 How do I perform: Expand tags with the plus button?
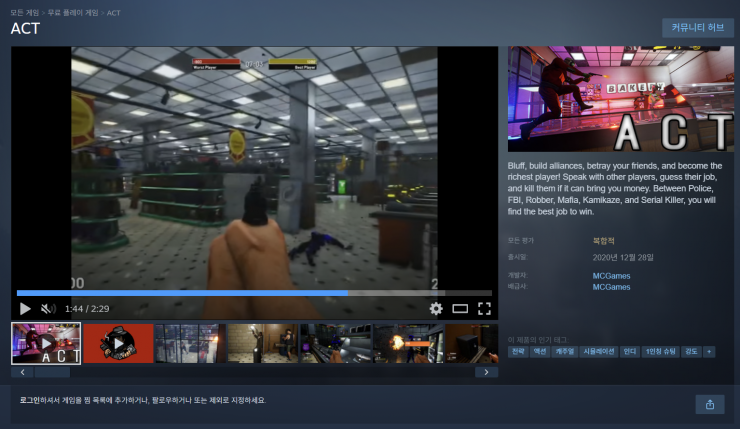tap(709, 352)
